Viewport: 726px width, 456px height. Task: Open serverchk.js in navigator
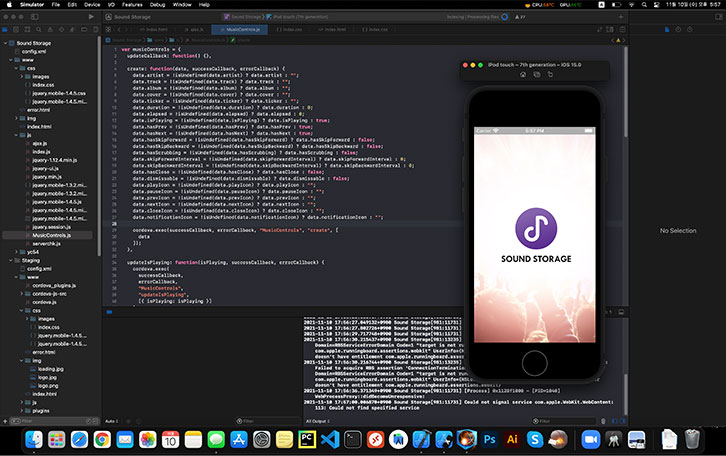tap(46, 244)
